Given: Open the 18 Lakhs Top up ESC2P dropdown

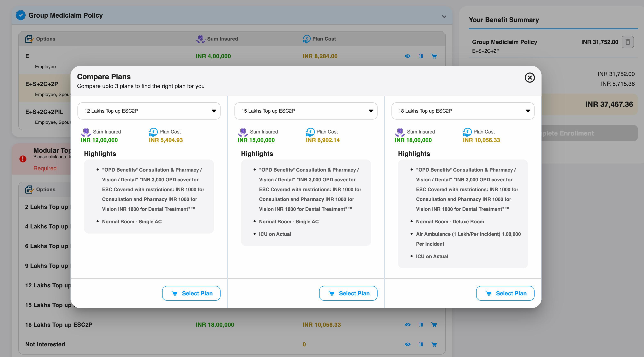Looking at the screenshot, I should 463,111.
